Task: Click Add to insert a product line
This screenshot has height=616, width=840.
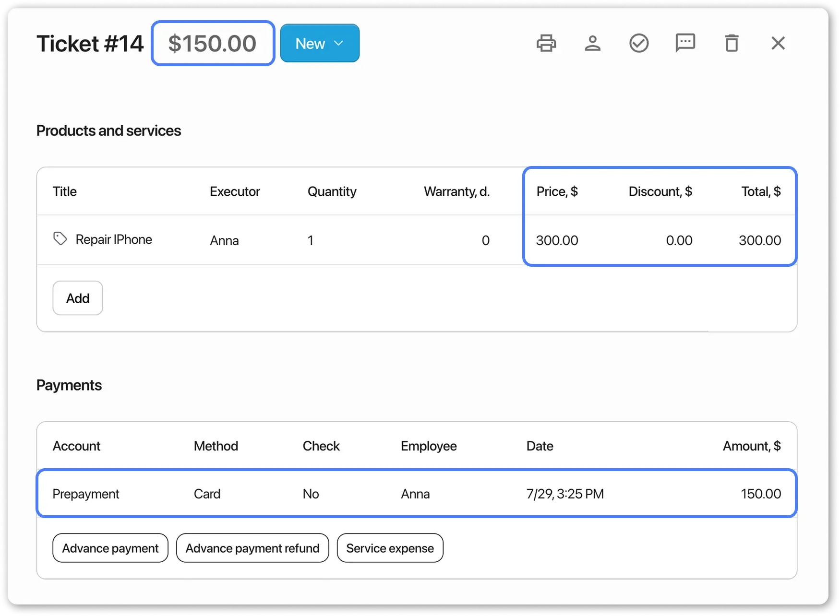Action: pyautogui.click(x=77, y=298)
